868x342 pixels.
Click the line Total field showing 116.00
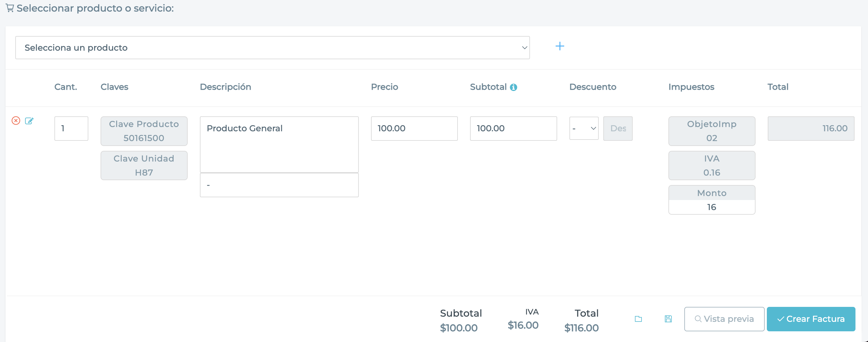(x=811, y=128)
